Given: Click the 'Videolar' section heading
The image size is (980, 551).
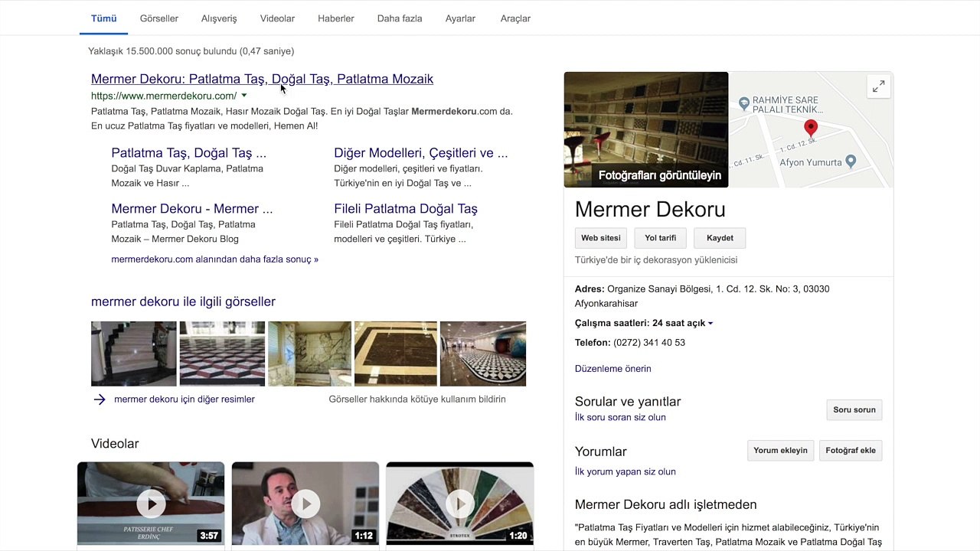Looking at the screenshot, I should 115,444.
